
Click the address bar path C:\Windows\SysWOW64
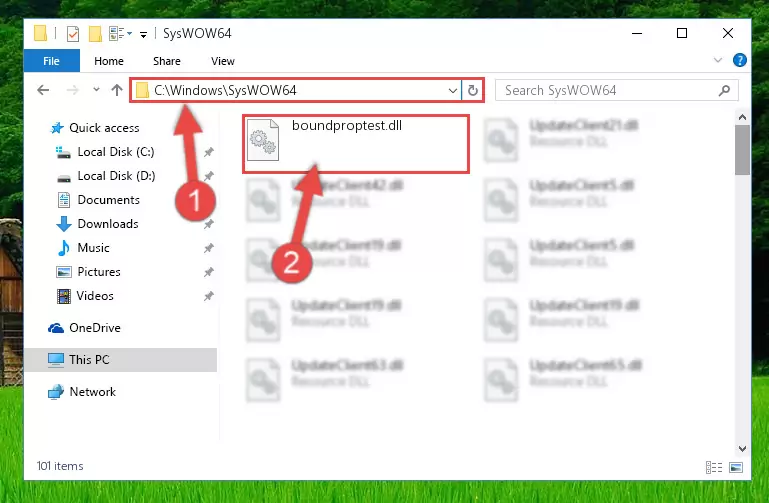pyautogui.click(x=225, y=90)
